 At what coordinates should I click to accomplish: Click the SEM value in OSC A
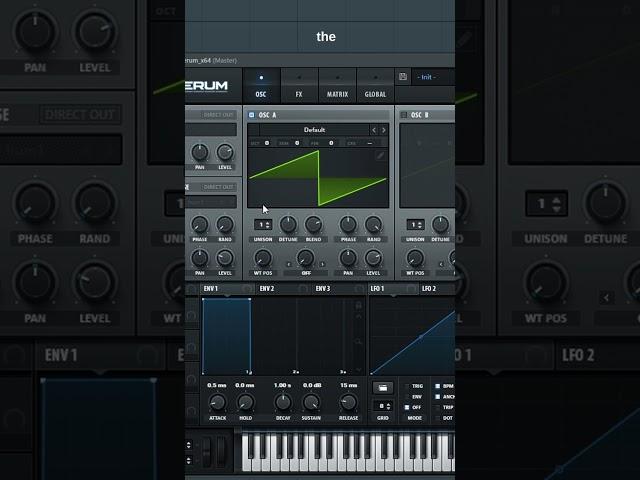(x=297, y=143)
